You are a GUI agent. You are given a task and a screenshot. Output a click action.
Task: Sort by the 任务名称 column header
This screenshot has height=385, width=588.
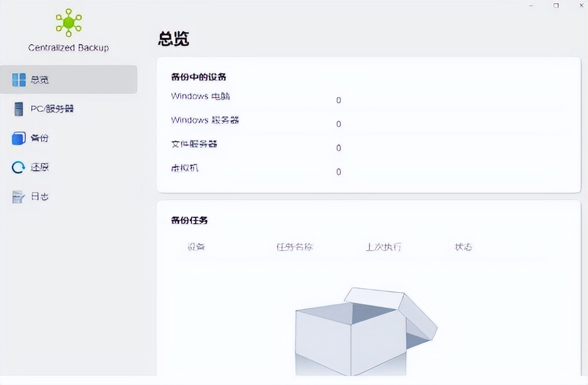pyautogui.click(x=293, y=247)
